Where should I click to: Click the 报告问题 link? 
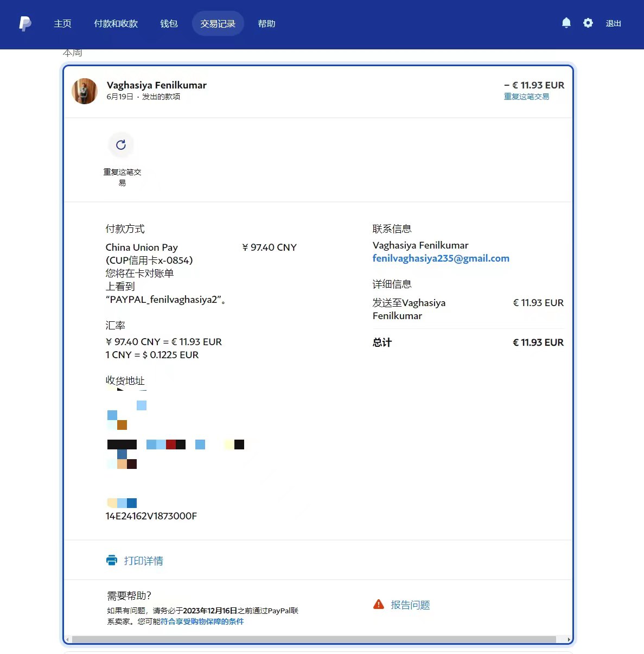410,605
